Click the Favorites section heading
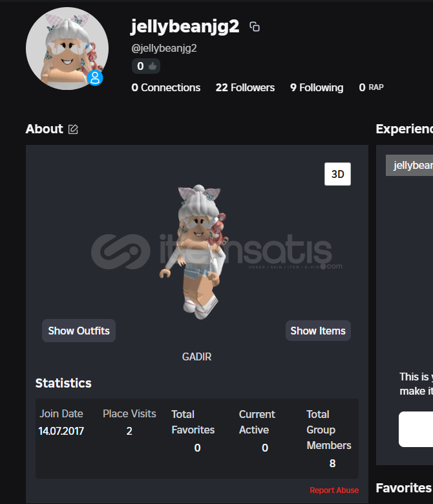 (x=404, y=488)
